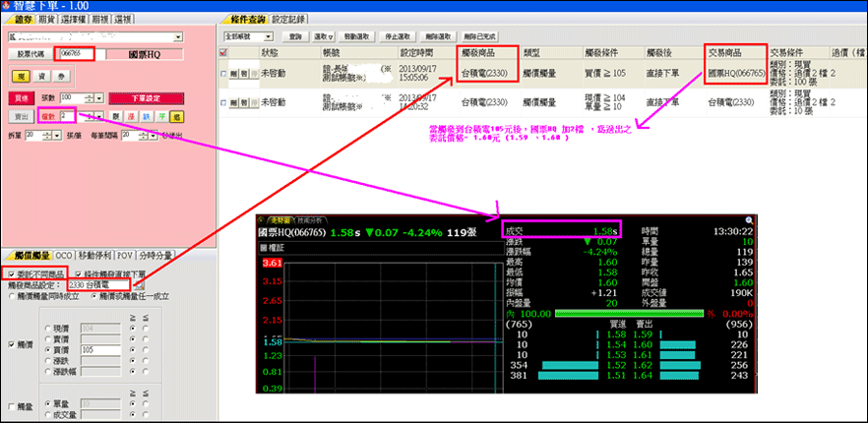This screenshot has height=423, width=868.
Task: Click the magnifier icon in quote window
Action: point(749,219)
